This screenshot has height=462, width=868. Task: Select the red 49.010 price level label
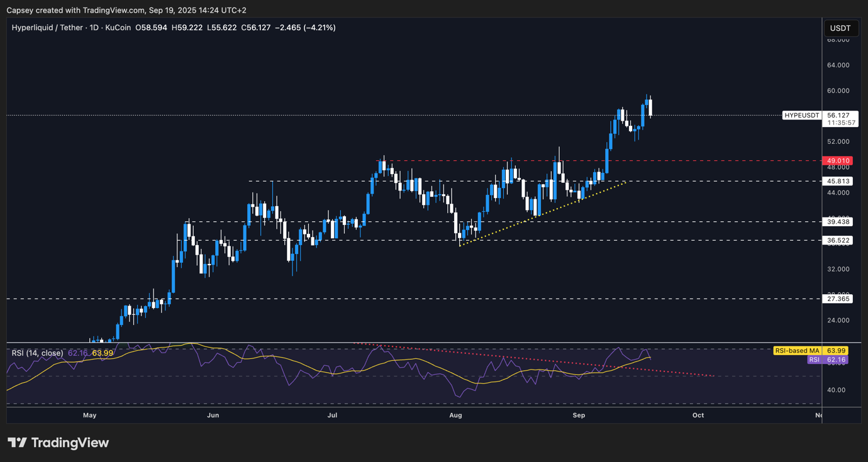point(838,161)
